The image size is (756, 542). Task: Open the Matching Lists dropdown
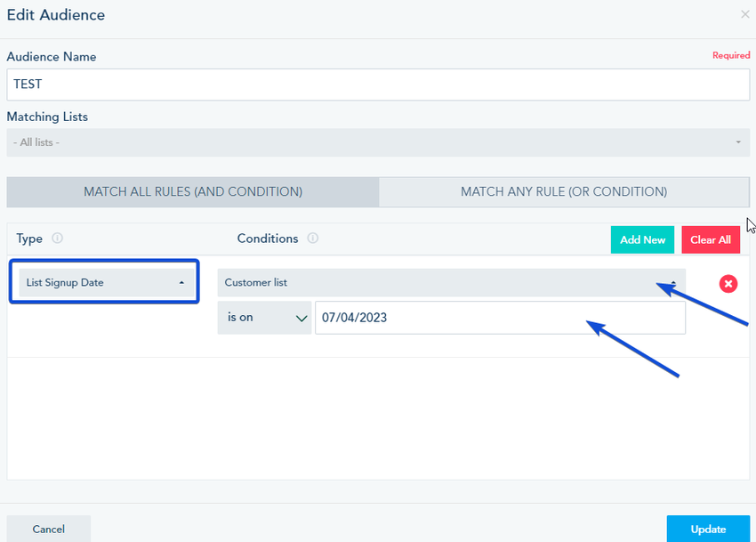tap(378, 142)
